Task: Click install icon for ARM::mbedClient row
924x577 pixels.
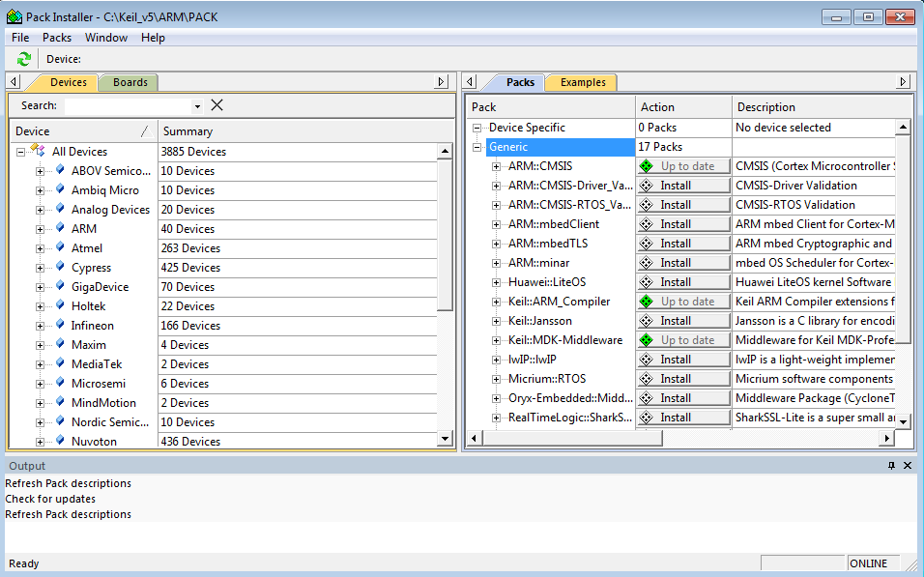Action: click(x=647, y=224)
